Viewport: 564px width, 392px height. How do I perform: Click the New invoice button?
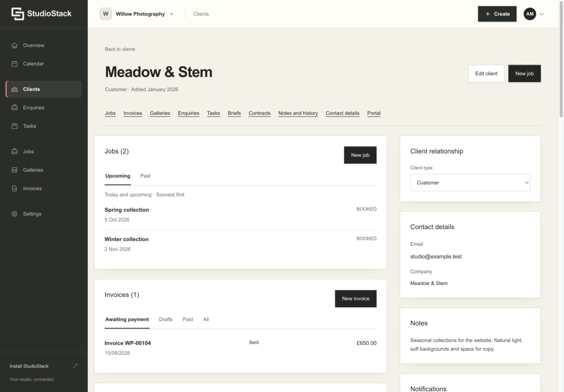tap(356, 299)
